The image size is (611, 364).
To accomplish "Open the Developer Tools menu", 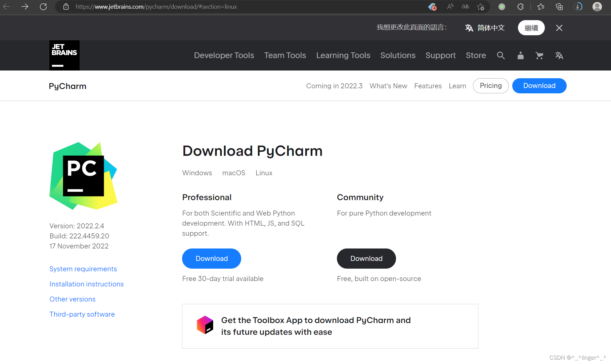I will click(224, 55).
